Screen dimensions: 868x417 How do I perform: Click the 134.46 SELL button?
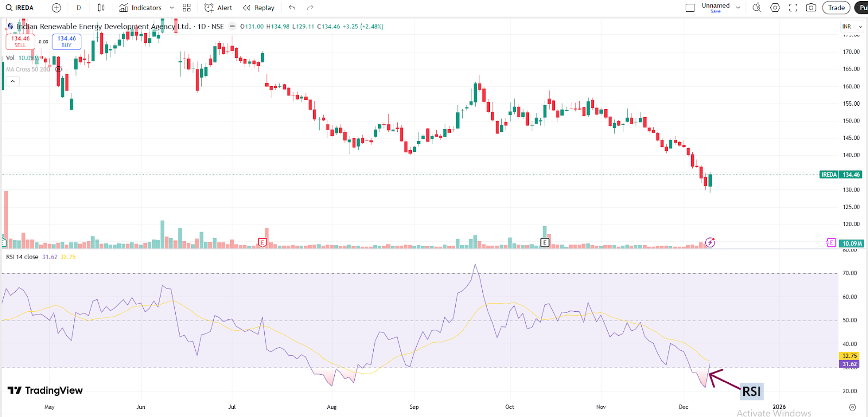pos(21,41)
